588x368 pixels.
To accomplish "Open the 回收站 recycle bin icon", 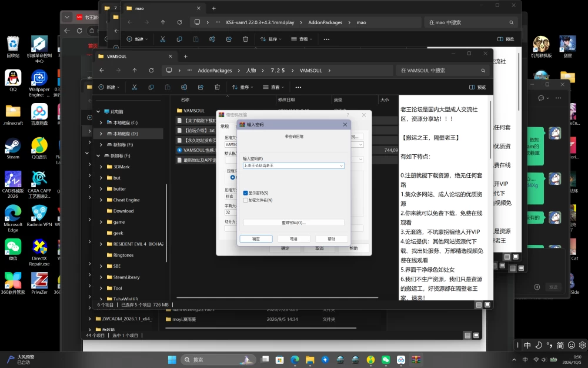I will [x=13, y=47].
